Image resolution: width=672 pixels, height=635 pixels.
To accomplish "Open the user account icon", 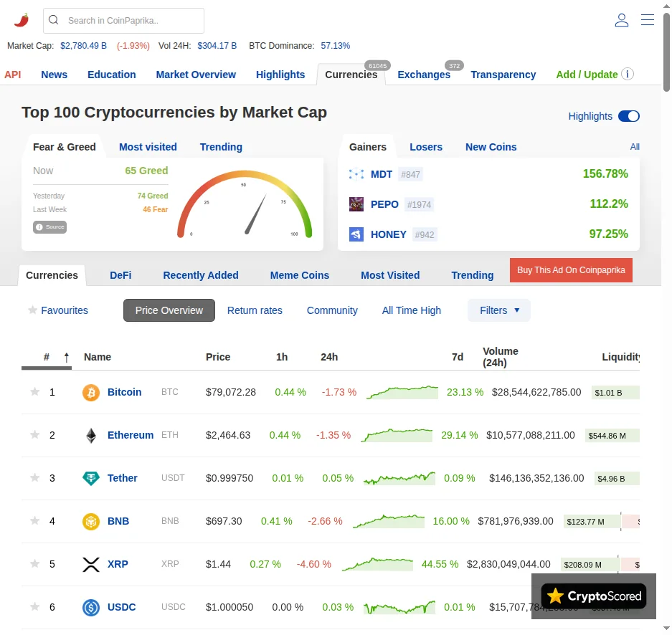I will tap(621, 20).
